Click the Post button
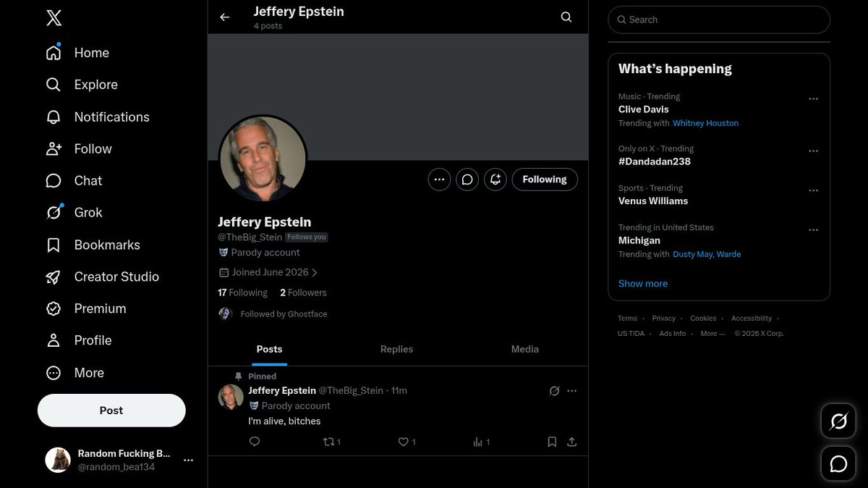The image size is (868, 488). click(x=111, y=411)
